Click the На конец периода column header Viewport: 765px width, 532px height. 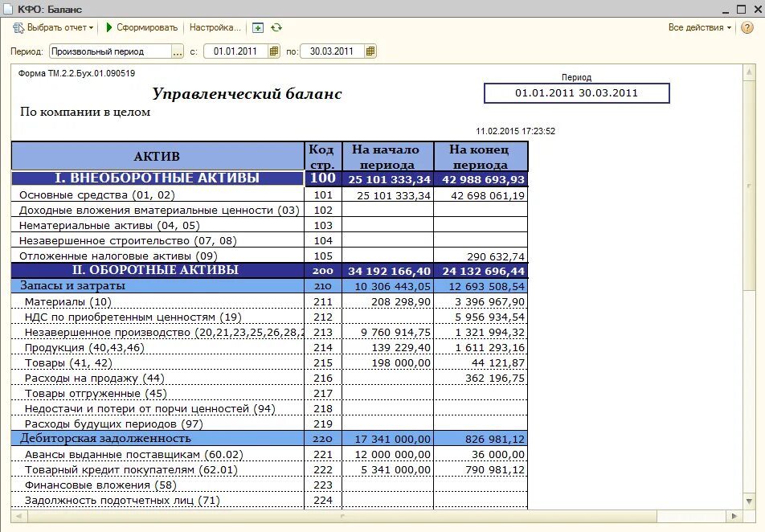tap(481, 156)
